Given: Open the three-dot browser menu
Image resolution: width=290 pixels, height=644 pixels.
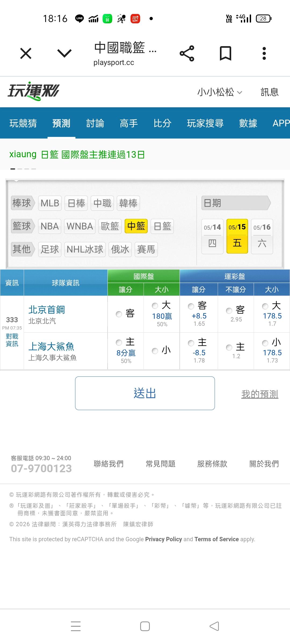Looking at the screenshot, I should (x=264, y=53).
